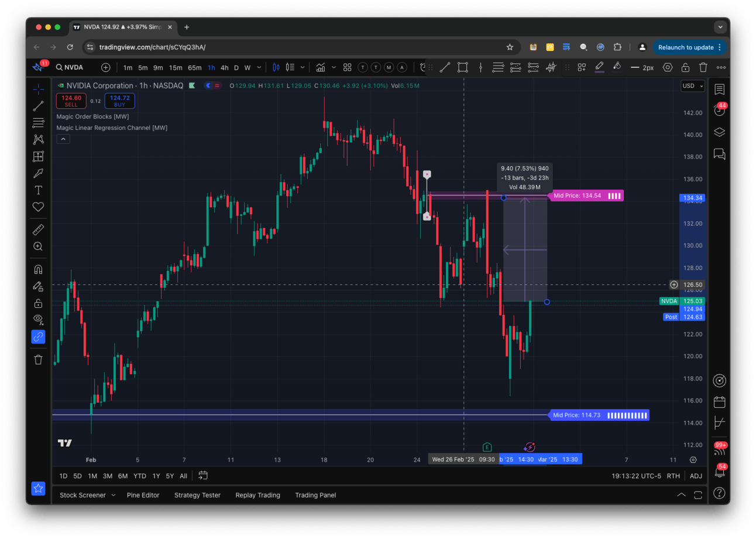This screenshot has width=756, height=539.
Task: Open the indicator templates grid icon
Action: click(347, 68)
